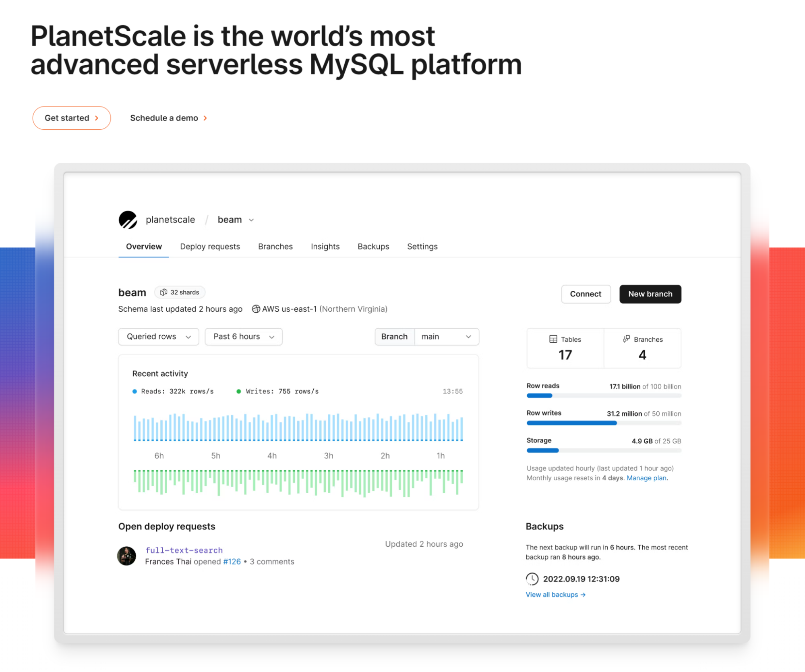
Task: Click the 1h label on the chart axis
Action: 441,456
